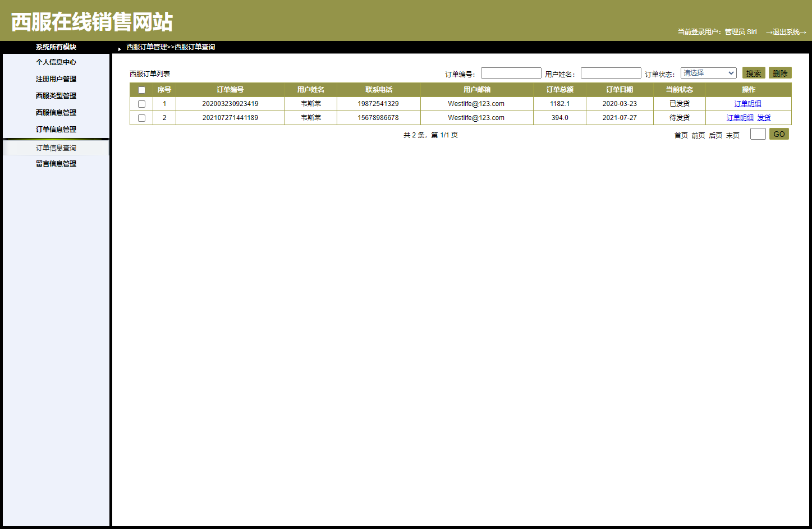The height and width of the screenshot is (529, 812).
Task: Check the box for order 202003230923419
Action: tap(141, 104)
